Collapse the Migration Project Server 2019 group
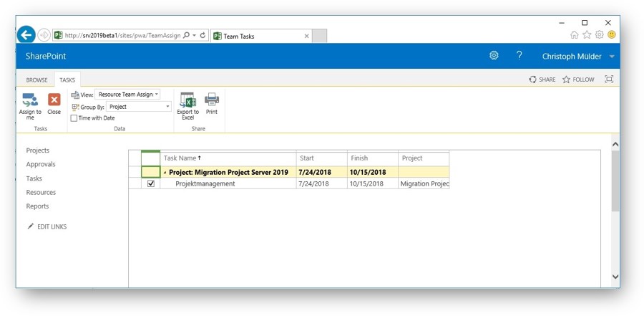Image resolution: width=644 pixels, height=316 pixels. coord(165,173)
